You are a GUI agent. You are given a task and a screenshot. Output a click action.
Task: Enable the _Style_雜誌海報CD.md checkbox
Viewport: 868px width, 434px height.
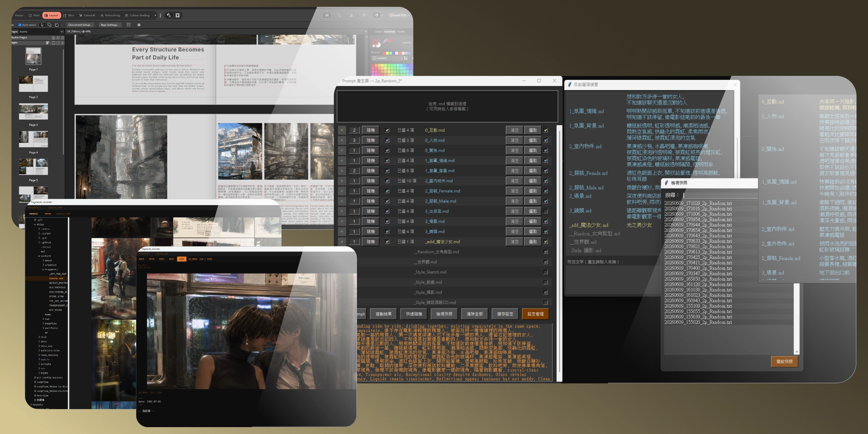pos(545,302)
